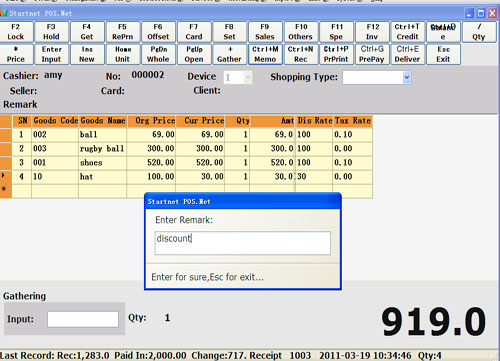Select Ctrl+P PrPrint button

(x=336, y=54)
